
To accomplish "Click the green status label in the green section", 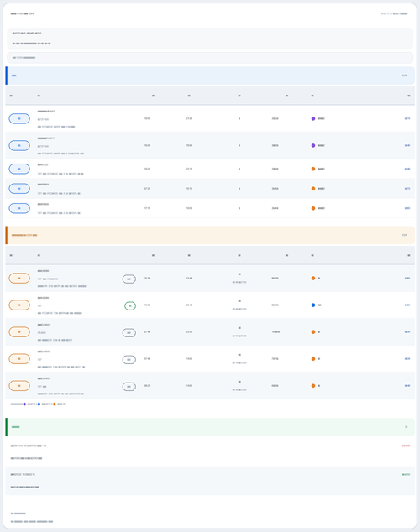I will (x=406, y=475).
